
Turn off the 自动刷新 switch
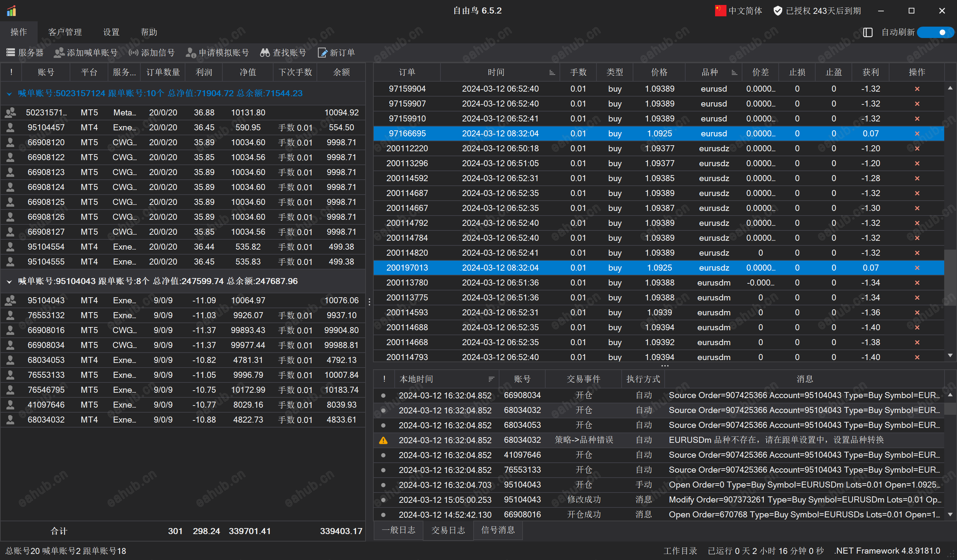coord(935,32)
